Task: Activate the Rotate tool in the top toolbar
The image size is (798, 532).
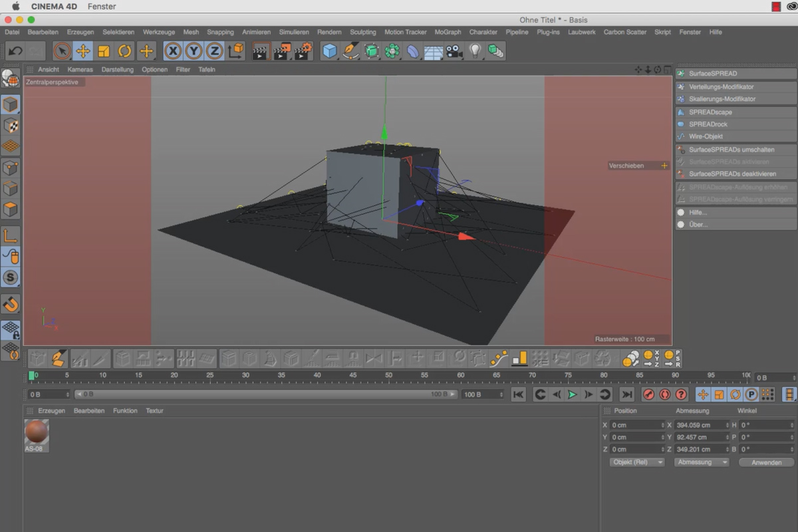Action: tap(125, 51)
